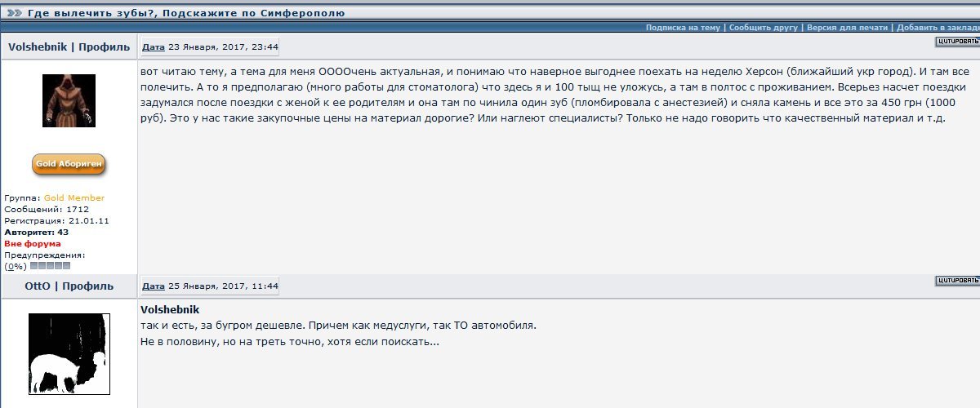Click 'Gold Member' group label

pos(74,198)
